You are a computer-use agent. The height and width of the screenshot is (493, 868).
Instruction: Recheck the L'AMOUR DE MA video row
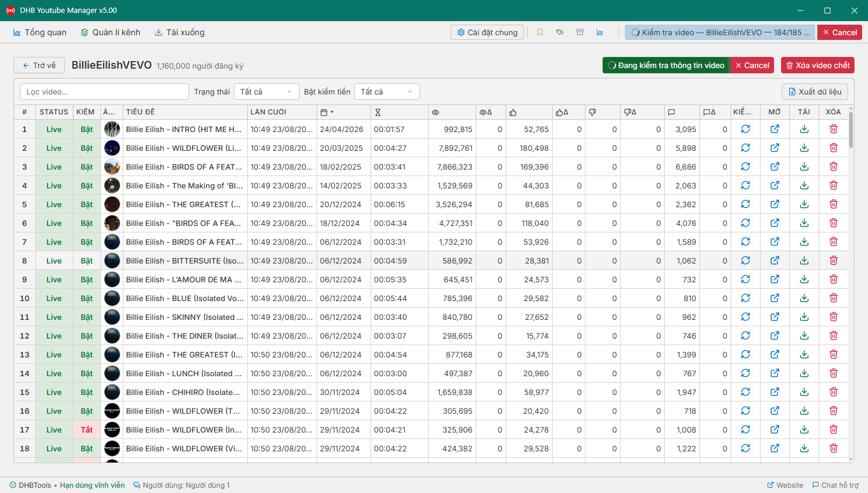coord(745,279)
